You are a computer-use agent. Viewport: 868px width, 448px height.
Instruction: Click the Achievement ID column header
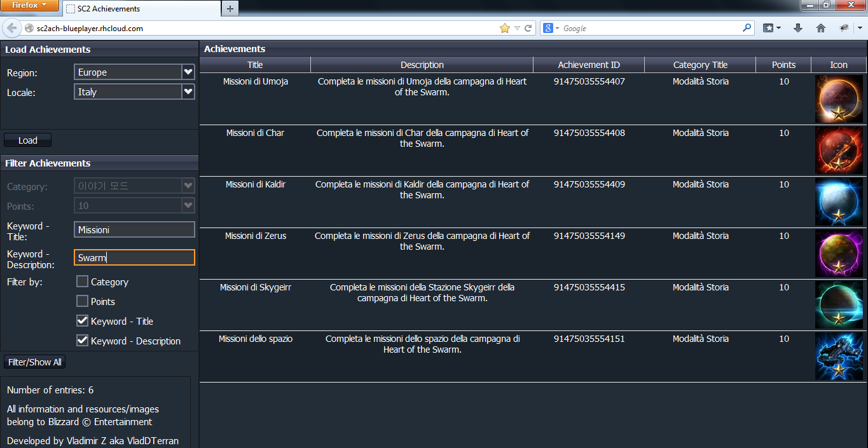[589, 65]
